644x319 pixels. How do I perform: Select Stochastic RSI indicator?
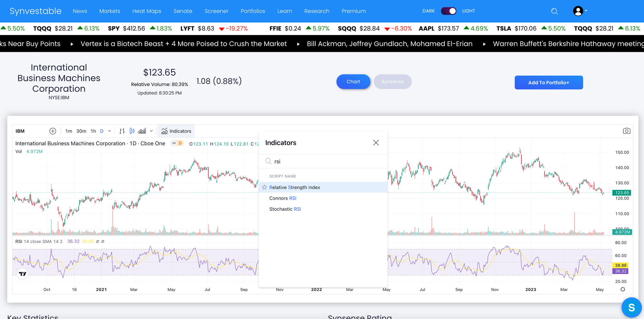(x=323, y=209)
